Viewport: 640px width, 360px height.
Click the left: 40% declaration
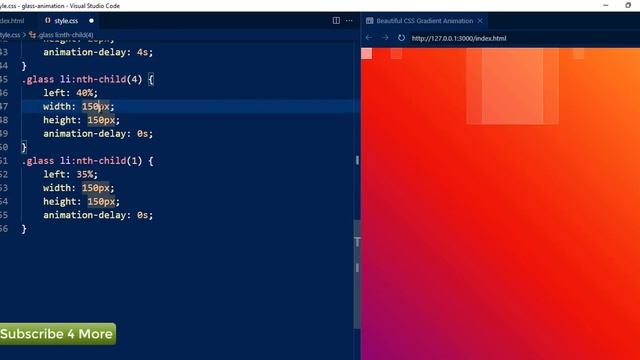click(x=71, y=93)
